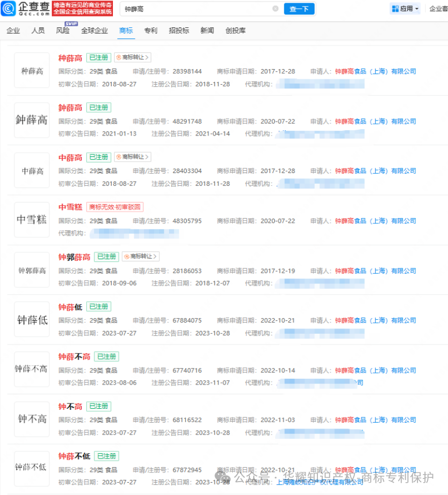Expand 商标转让 for 种薛高
This screenshot has height=495, width=448.
pos(133,57)
